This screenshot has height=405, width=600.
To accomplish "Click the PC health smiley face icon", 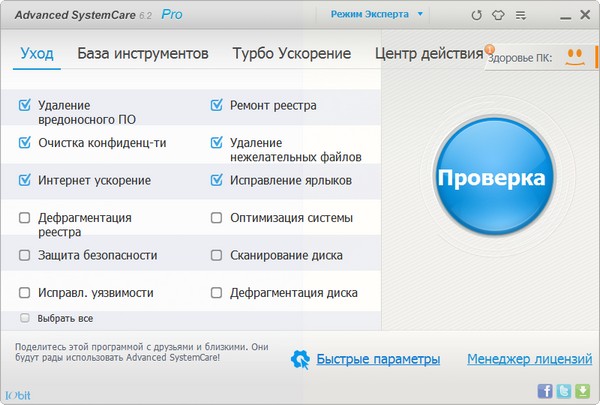I will [573, 56].
